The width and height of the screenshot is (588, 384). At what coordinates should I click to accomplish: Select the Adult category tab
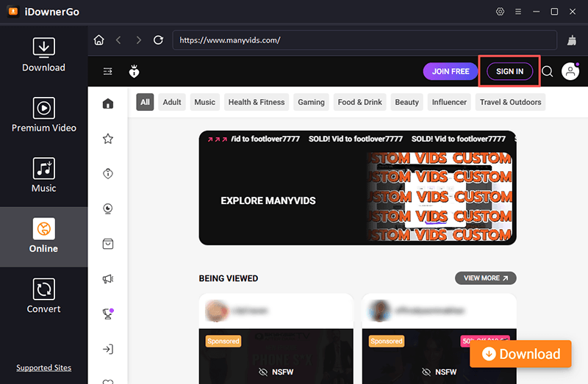click(172, 102)
